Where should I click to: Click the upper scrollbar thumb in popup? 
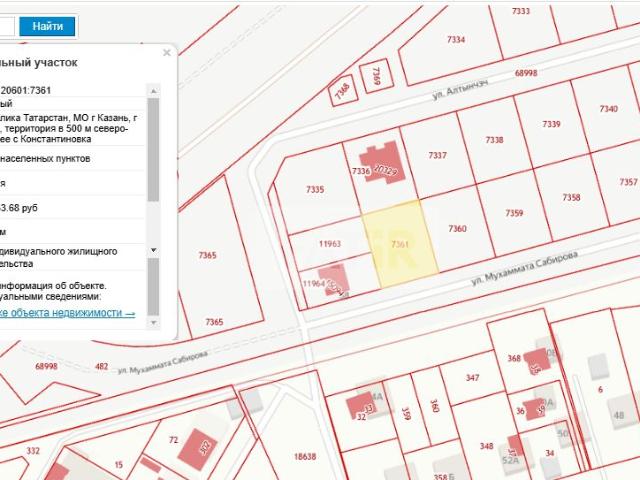click(x=153, y=149)
